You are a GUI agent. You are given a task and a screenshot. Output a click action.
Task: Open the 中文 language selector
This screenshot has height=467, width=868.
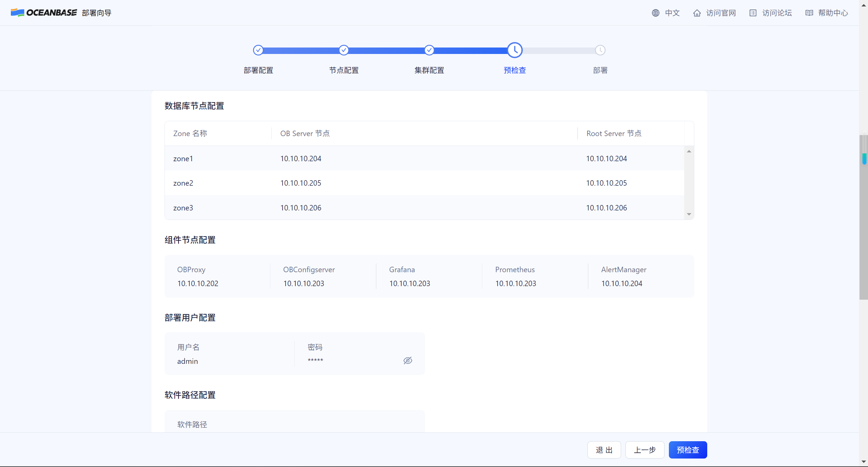click(672, 13)
